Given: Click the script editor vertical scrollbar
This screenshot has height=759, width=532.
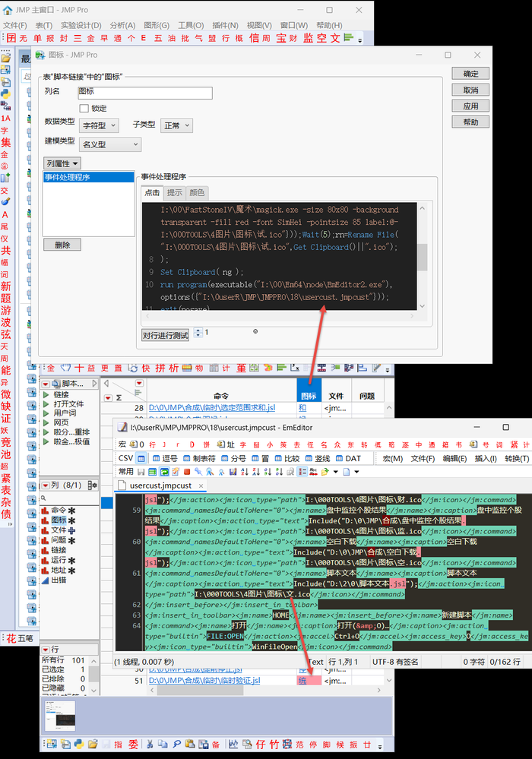Looking at the screenshot, I should tap(422, 257).
